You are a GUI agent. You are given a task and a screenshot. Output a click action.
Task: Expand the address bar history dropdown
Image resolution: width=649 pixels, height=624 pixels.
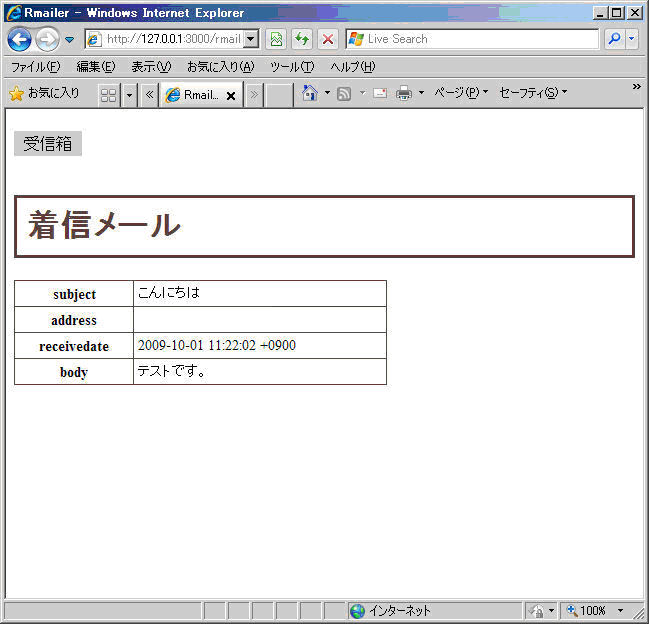(x=250, y=39)
